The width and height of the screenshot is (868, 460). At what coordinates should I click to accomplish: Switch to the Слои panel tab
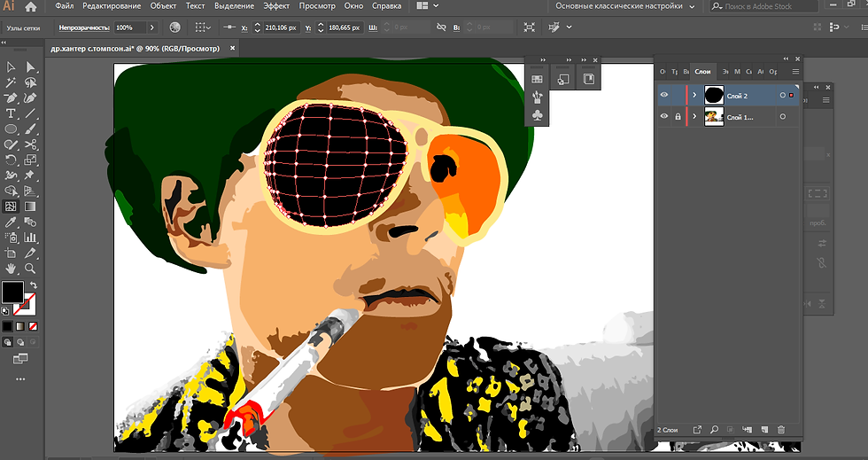[x=702, y=72]
